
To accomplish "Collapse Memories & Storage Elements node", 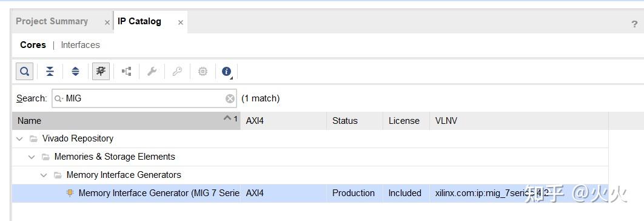I will [32, 157].
